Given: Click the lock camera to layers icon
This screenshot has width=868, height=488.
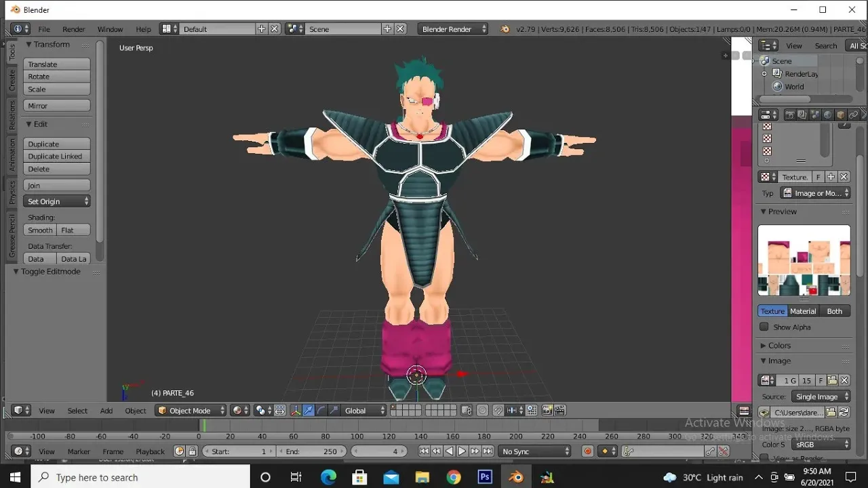Looking at the screenshot, I should coord(466,411).
